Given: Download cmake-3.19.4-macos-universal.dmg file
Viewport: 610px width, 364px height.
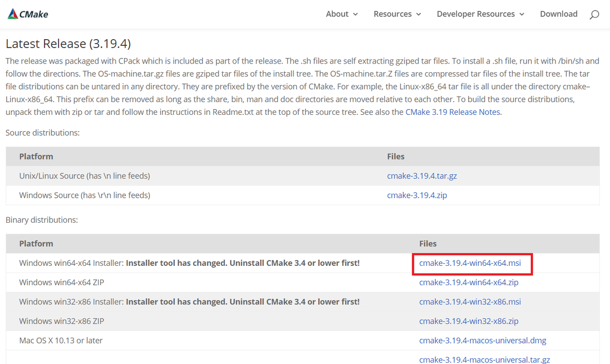Looking at the screenshot, I should pyautogui.click(x=483, y=341).
